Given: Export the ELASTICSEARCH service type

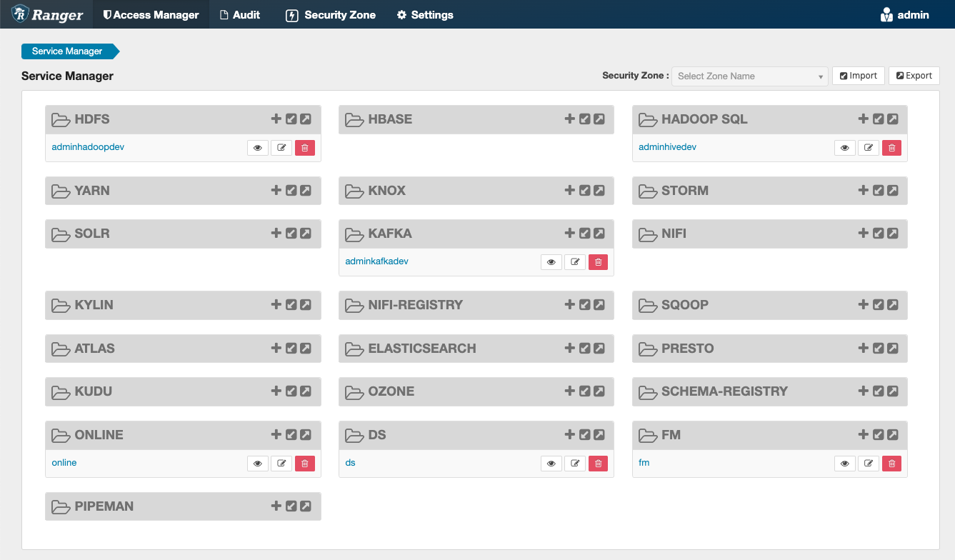Looking at the screenshot, I should point(599,349).
